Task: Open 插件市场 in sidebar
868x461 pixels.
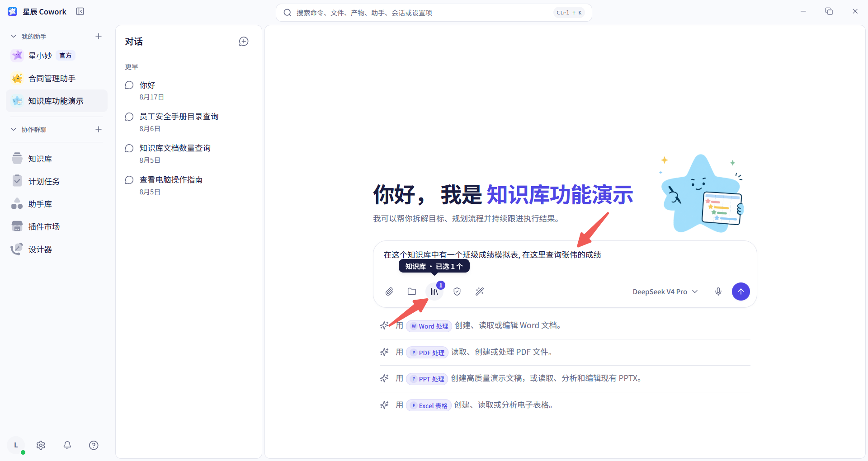Action: point(57,226)
